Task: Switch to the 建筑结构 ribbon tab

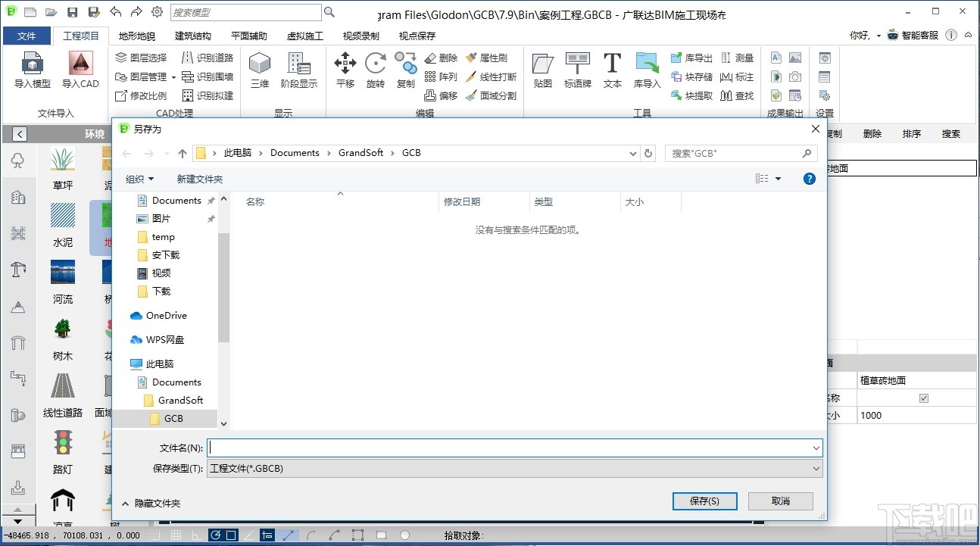Action: point(193,36)
